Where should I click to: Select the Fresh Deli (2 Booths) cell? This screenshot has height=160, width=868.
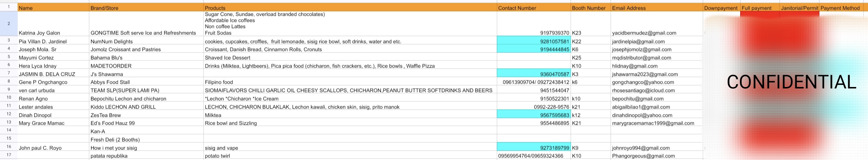click(x=146, y=140)
